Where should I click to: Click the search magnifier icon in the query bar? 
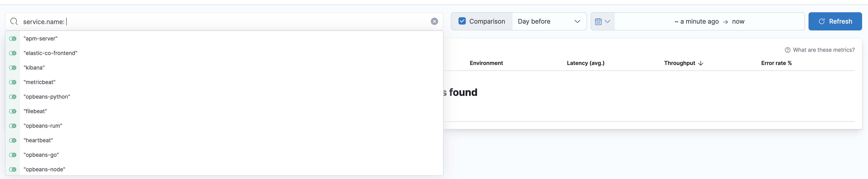pyautogui.click(x=14, y=21)
